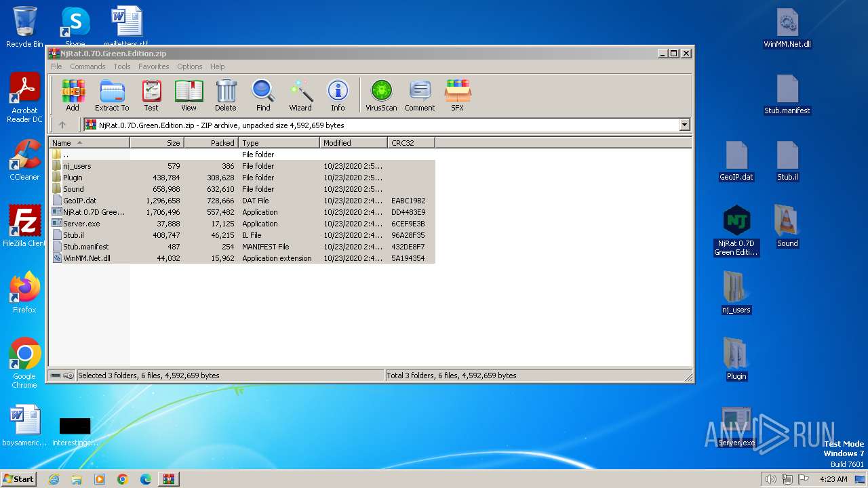
Task: Open the Recycle Bin desktop icon
Action: 24,27
